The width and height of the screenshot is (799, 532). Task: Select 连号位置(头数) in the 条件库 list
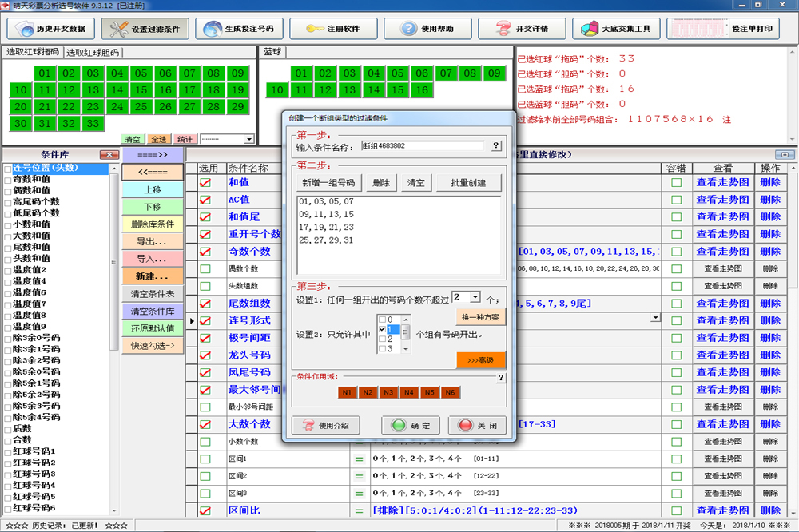point(59,168)
